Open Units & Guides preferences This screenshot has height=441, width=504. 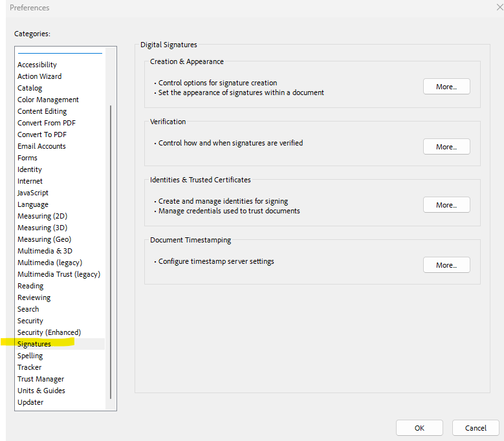(x=41, y=391)
